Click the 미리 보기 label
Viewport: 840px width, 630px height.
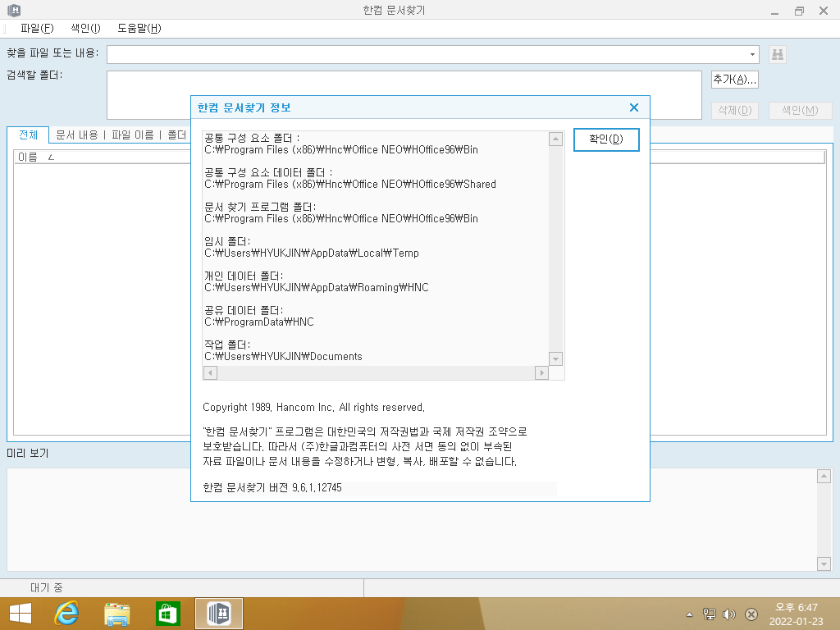tap(27, 453)
